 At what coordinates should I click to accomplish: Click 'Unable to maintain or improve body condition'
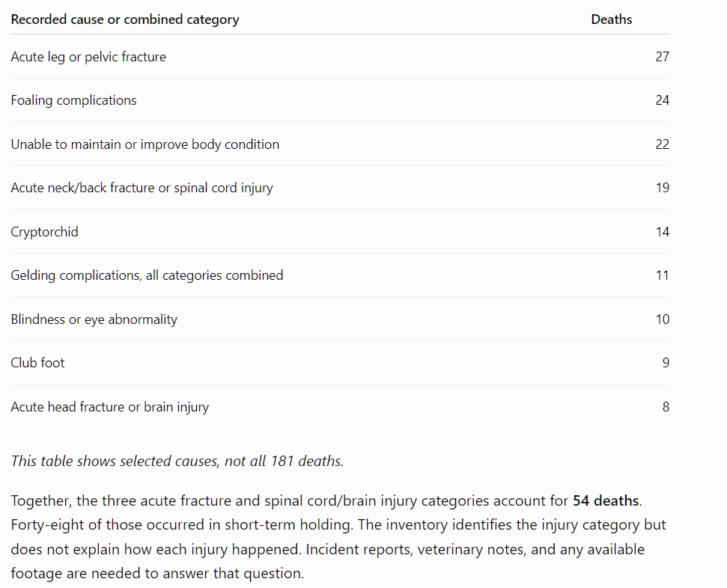tap(145, 144)
